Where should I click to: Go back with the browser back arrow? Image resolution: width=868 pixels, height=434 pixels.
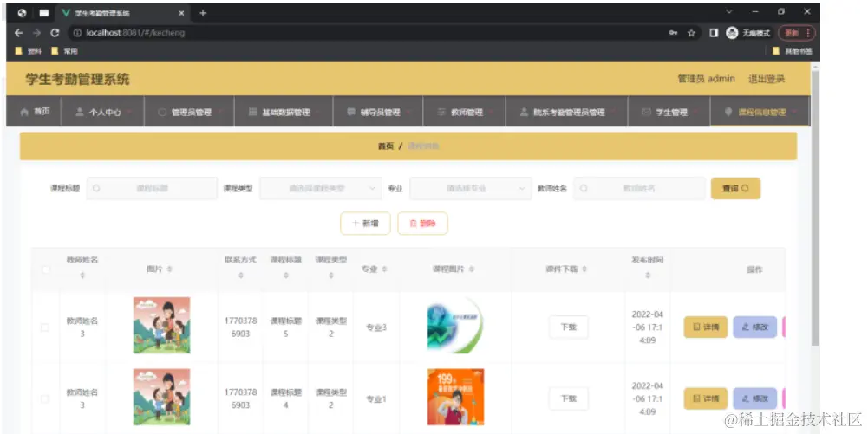[18, 33]
